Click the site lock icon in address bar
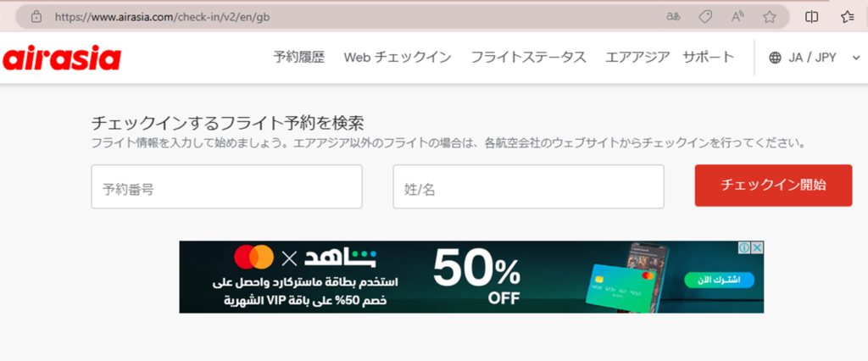This screenshot has width=868, height=361. pos(36,17)
